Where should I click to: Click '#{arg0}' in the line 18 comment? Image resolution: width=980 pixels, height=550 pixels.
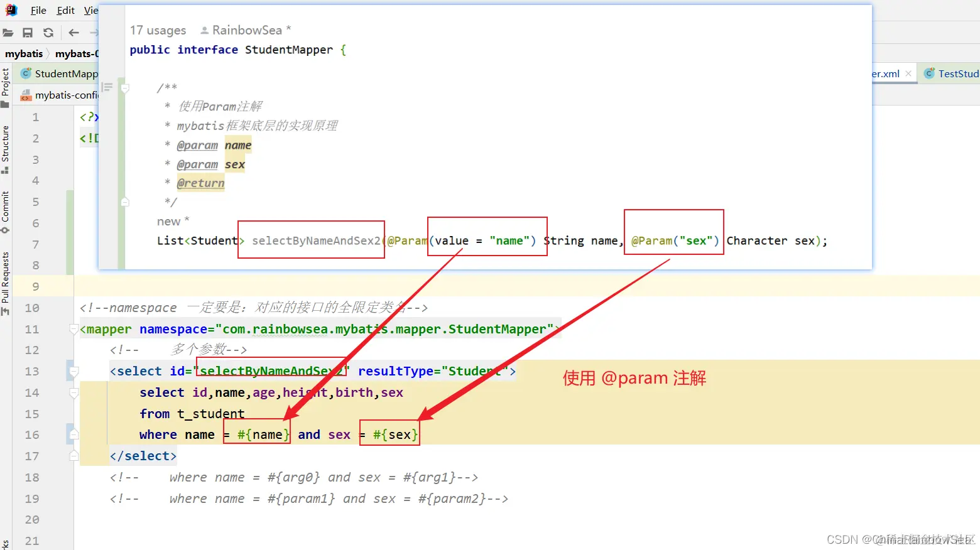pyautogui.click(x=293, y=477)
